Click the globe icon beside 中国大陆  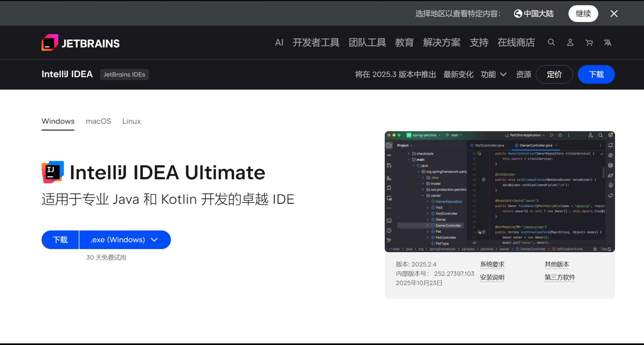point(518,13)
